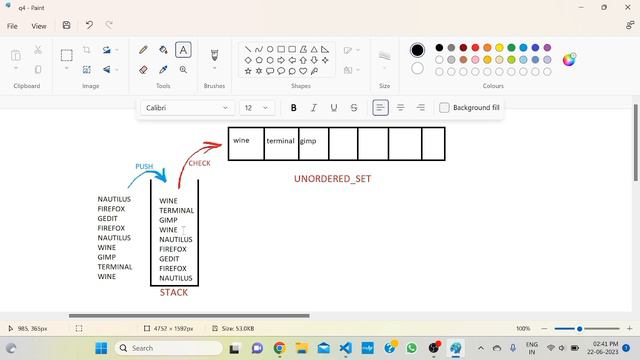
Task: Open the Windows Start menu
Action: pos(101,348)
